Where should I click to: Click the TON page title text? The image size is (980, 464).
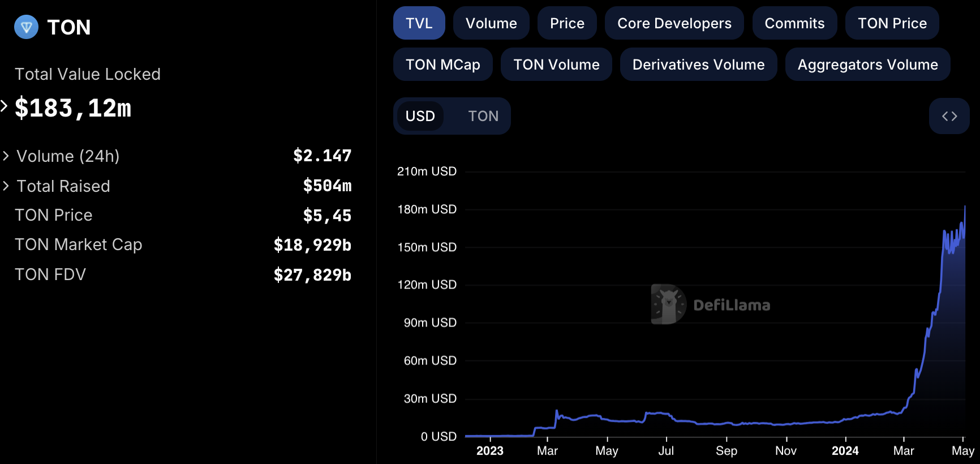(68, 27)
